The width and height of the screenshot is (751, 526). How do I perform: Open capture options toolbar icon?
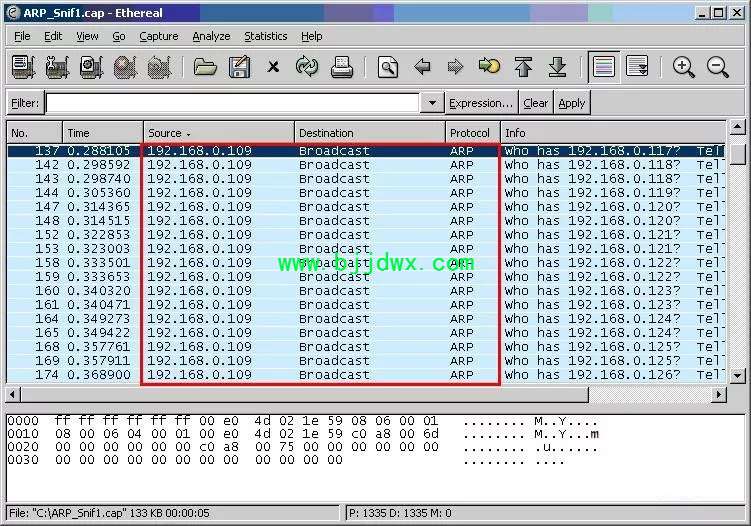point(57,67)
